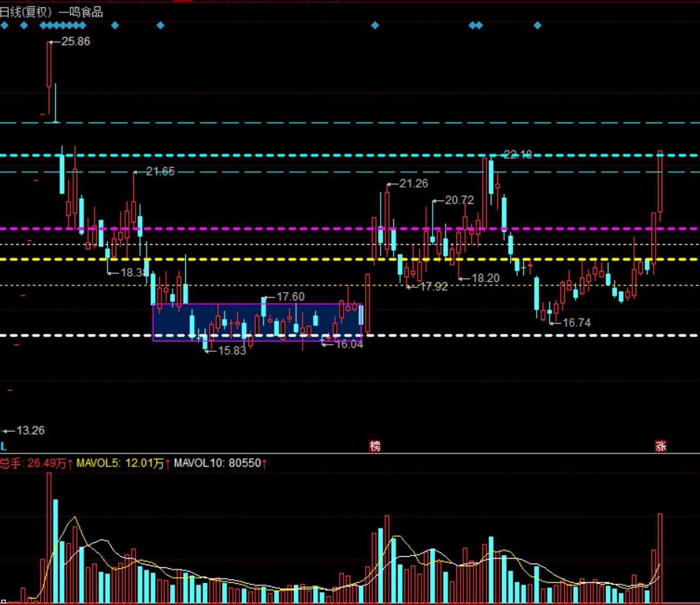Click the 18.20 price label
700x605 pixels.
pos(485,278)
